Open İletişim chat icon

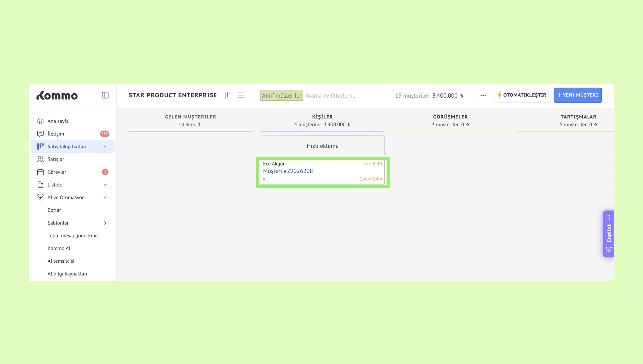point(40,134)
